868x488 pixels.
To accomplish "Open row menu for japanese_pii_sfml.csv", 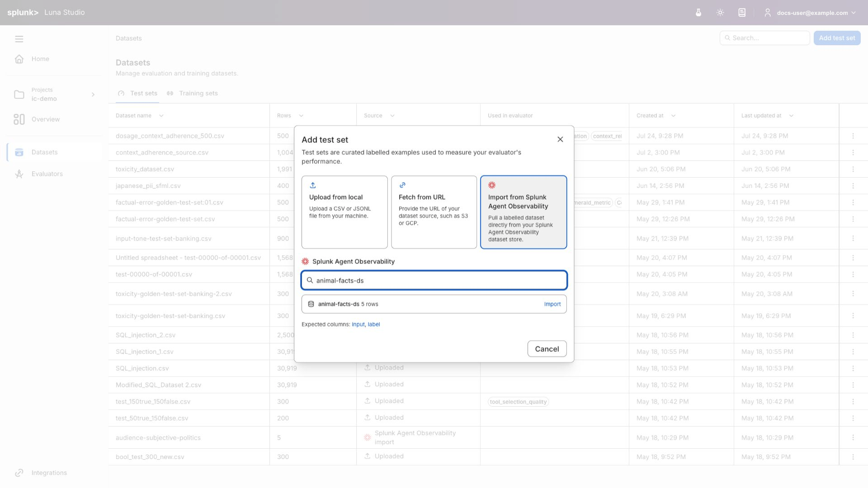I will (x=853, y=186).
